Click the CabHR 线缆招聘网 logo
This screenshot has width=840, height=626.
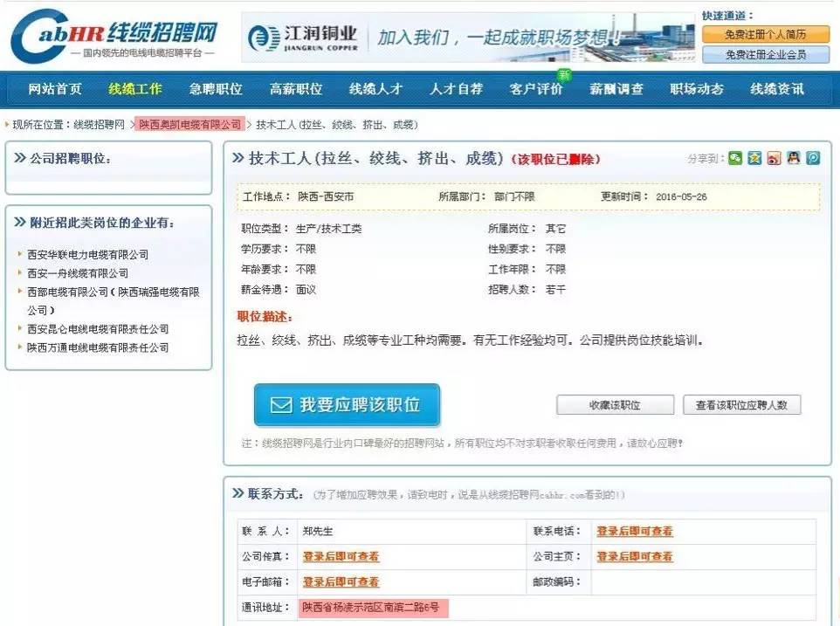114,36
